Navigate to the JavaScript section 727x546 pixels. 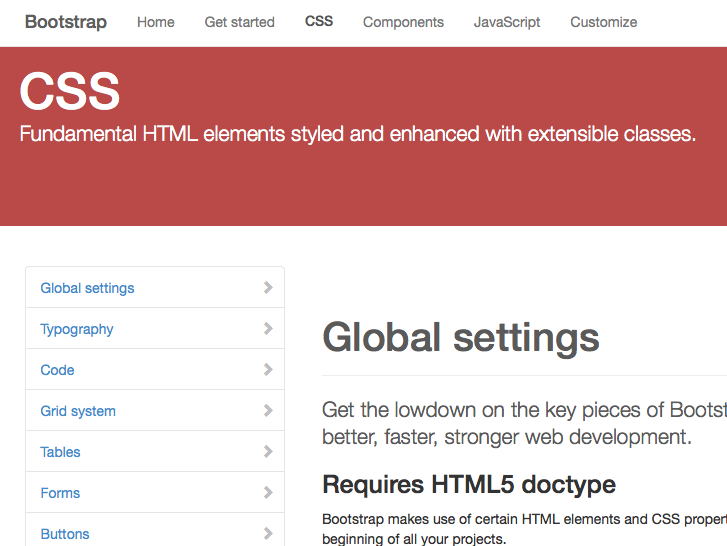click(x=507, y=22)
